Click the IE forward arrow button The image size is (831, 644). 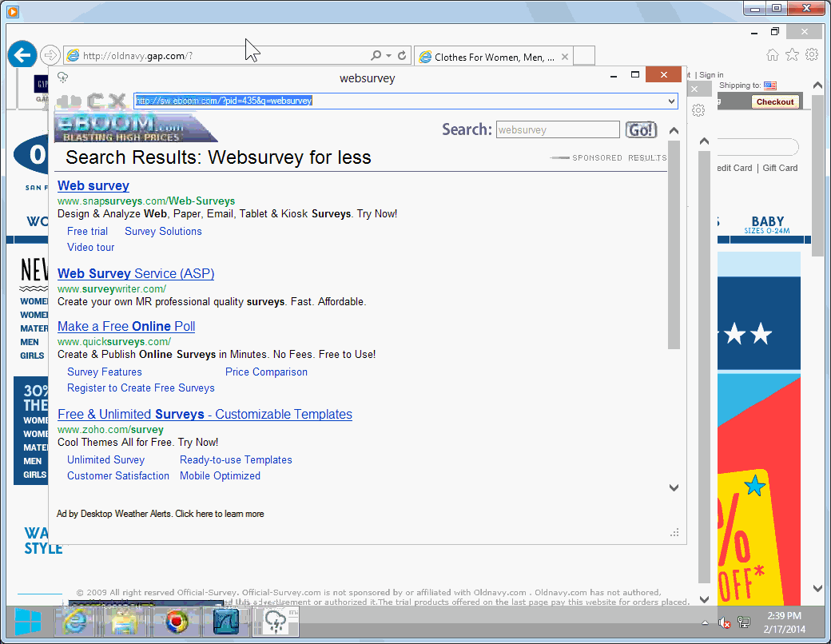(x=50, y=55)
